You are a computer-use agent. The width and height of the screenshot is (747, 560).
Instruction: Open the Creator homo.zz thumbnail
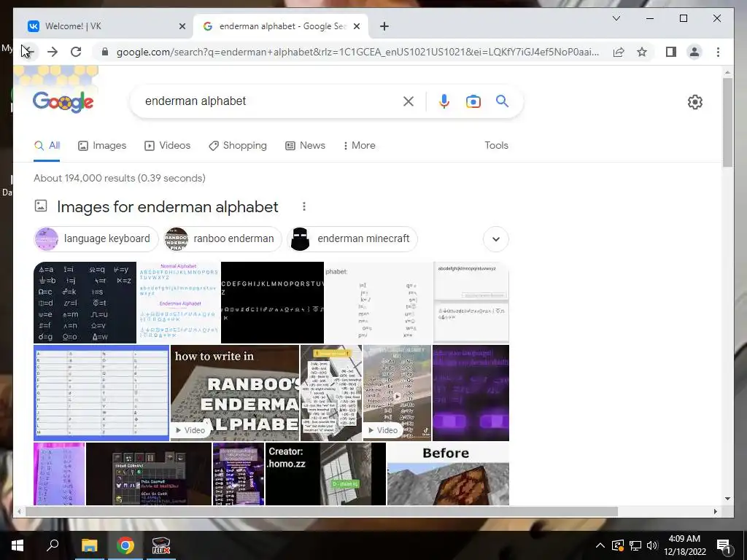(325, 474)
